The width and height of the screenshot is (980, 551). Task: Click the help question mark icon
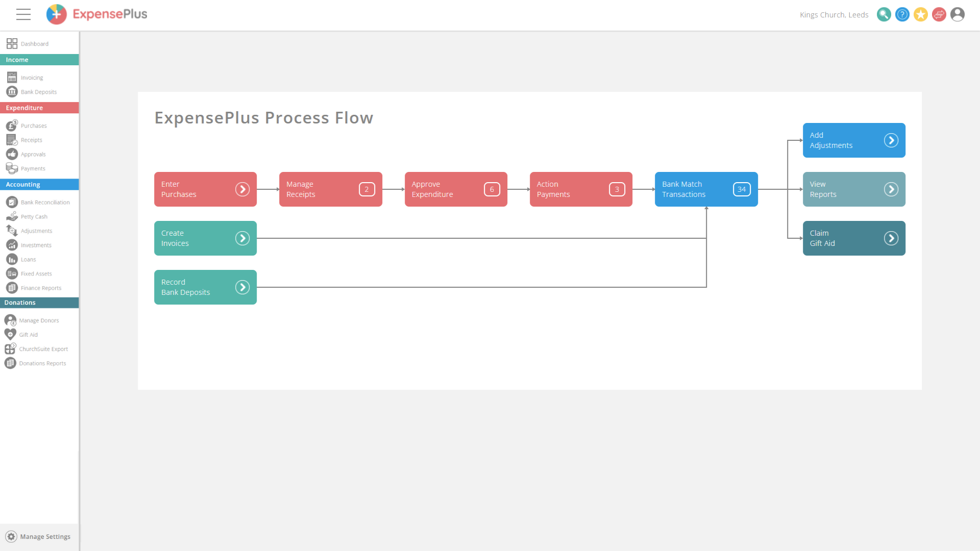pyautogui.click(x=902, y=14)
